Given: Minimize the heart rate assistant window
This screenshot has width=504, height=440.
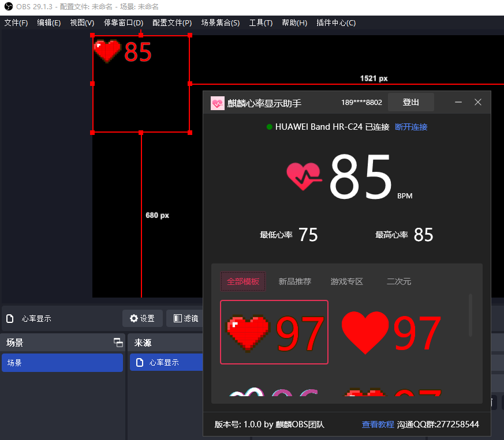Looking at the screenshot, I should (x=458, y=102).
